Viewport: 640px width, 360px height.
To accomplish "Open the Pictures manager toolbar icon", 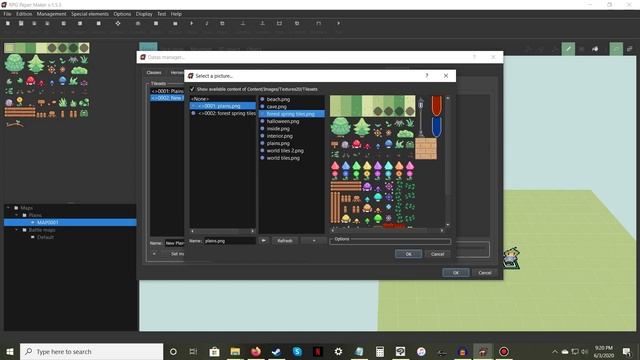I will point(175,24).
